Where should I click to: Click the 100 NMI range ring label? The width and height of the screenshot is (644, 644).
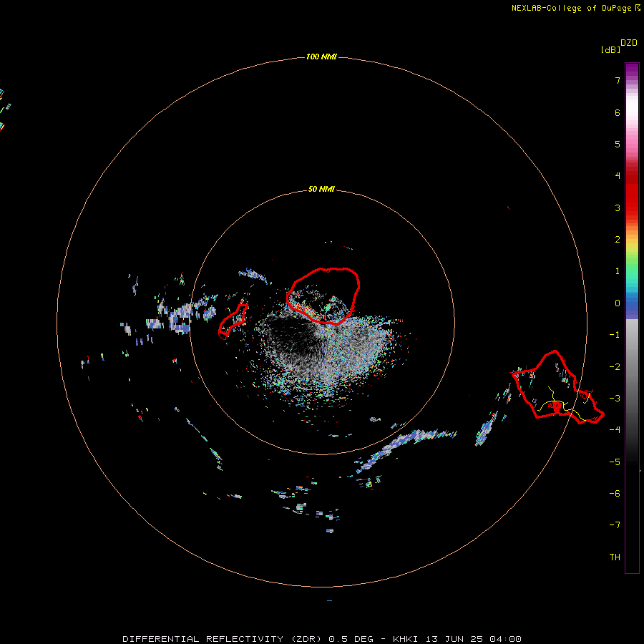coord(321,57)
